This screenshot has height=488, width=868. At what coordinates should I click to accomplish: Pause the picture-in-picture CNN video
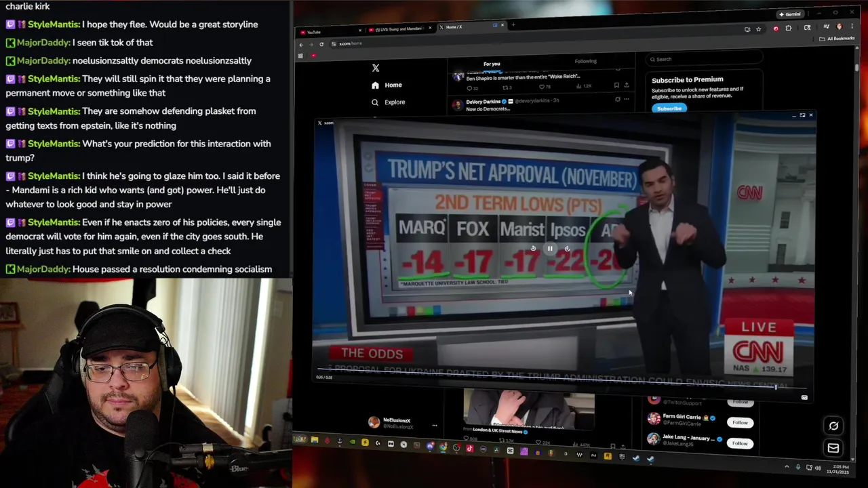[550, 249]
